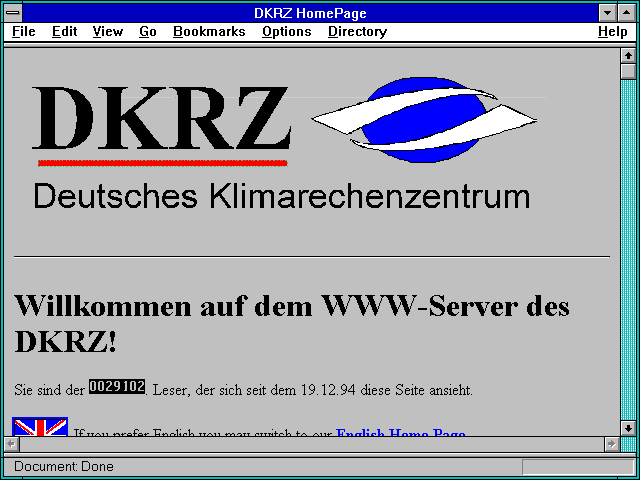This screenshot has width=640, height=480.
Task: Click the DKRZ HomePage title bar
Action: point(310,13)
